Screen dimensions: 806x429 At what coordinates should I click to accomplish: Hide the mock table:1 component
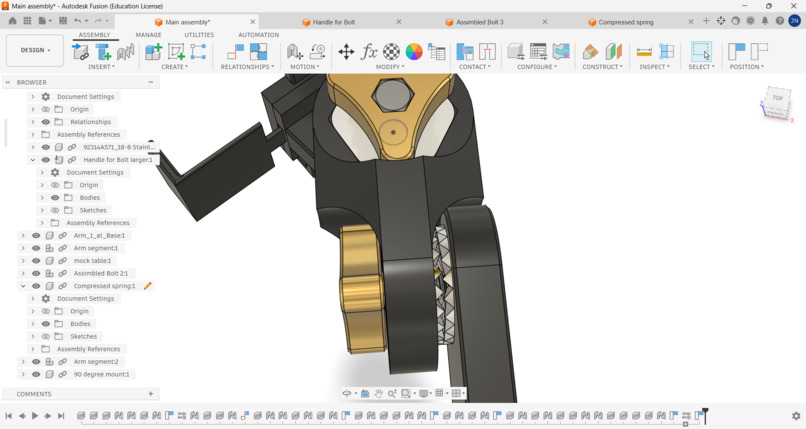click(x=36, y=260)
